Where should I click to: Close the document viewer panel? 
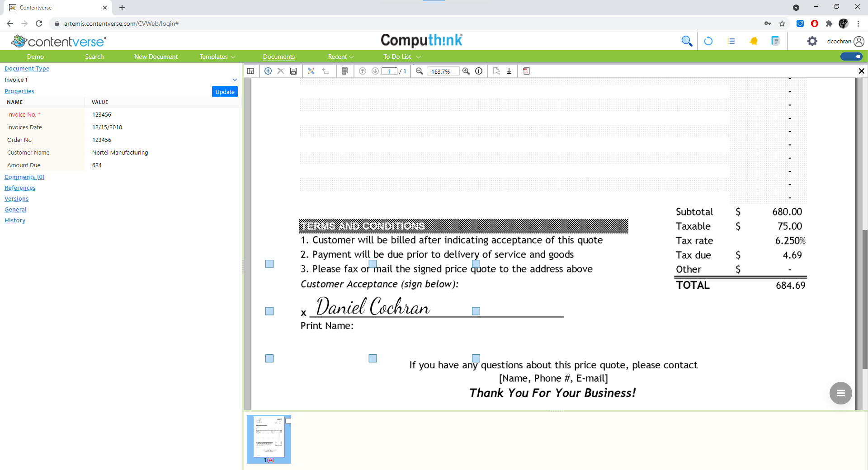[862, 71]
